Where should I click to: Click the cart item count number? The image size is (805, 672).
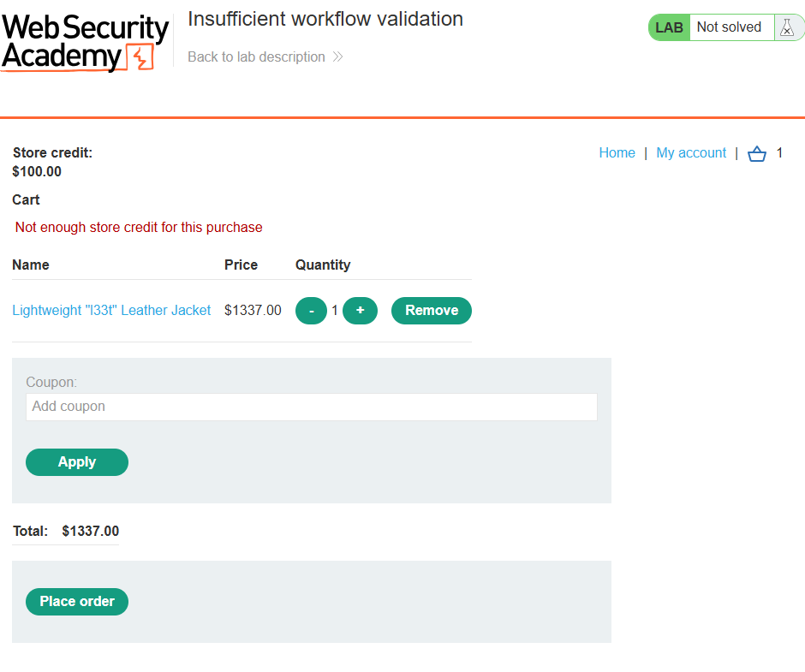(x=779, y=153)
